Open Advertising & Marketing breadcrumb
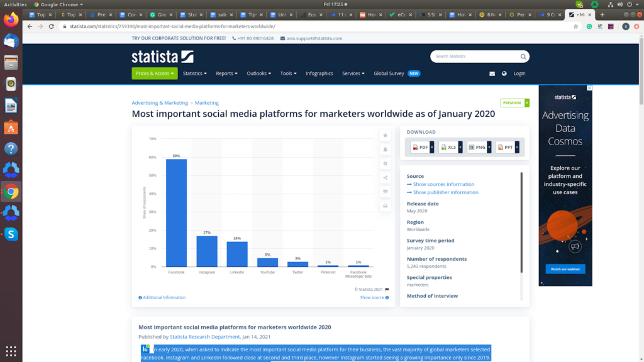 (160, 103)
